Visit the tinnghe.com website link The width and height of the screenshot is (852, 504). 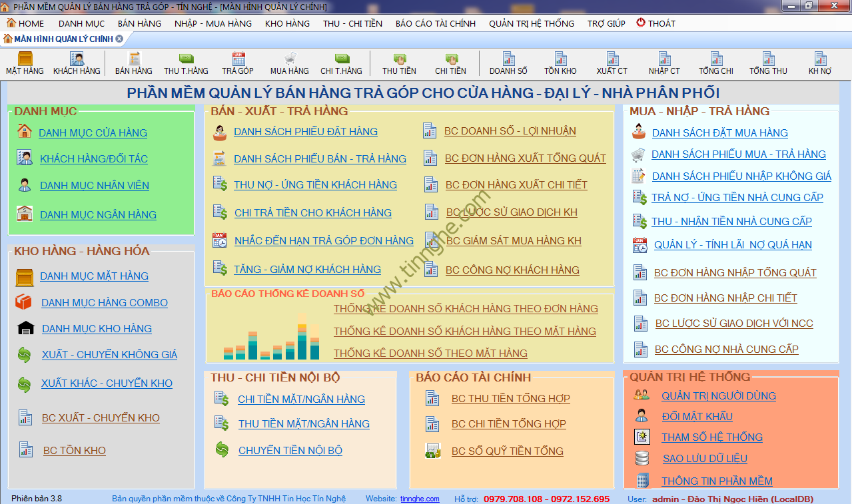pos(420,499)
